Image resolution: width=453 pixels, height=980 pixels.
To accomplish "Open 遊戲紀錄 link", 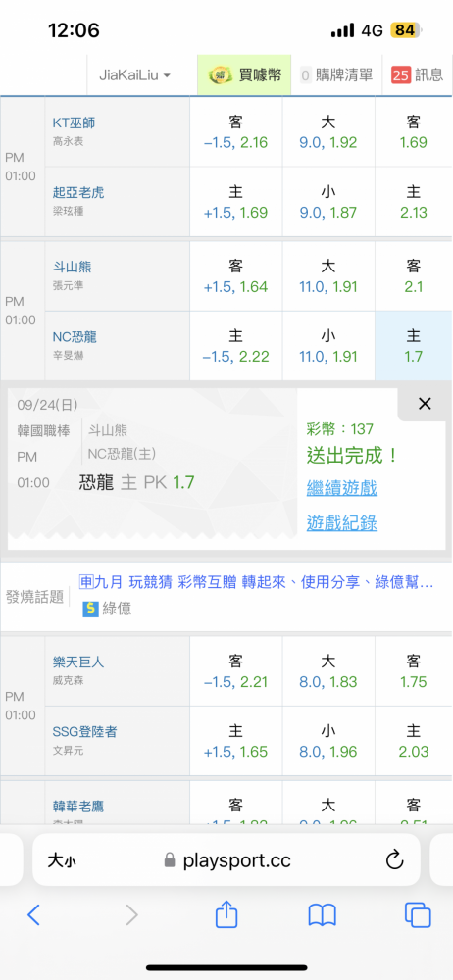I will pyautogui.click(x=341, y=522).
